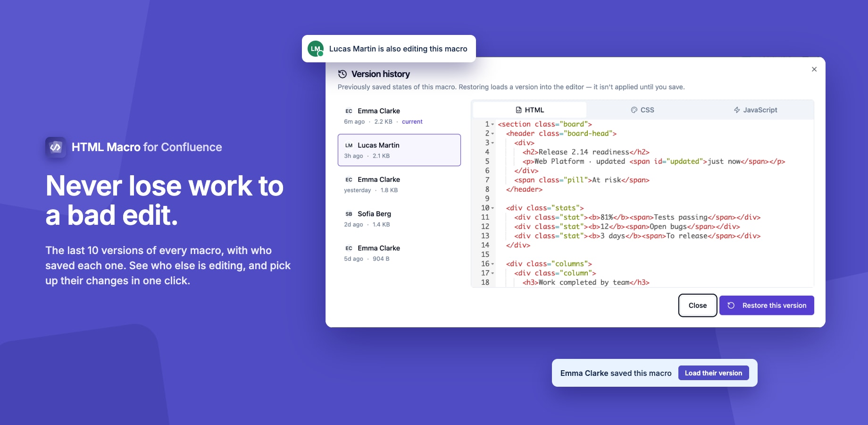Collapse the column div fold at line 17
The height and width of the screenshot is (425, 868).
[x=492, y=273]
